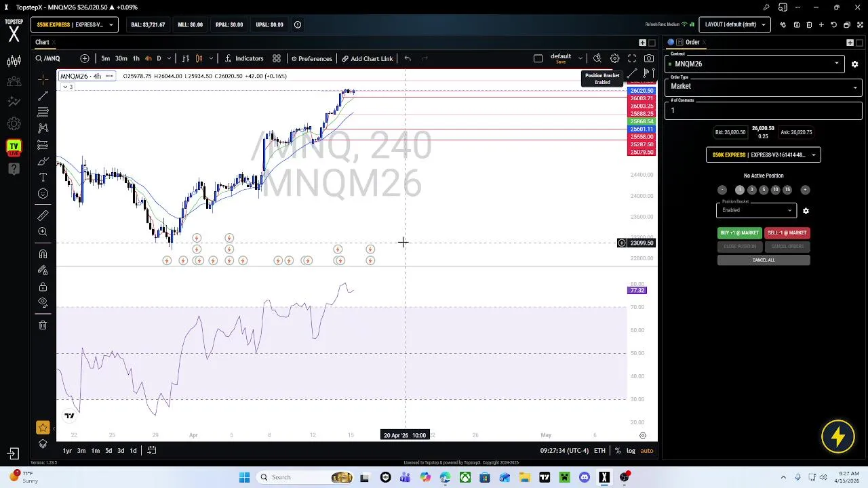Click the chart layout square icon
The width and height of the screenshot is (868, 488).
pyautogui.click(x=538, y=58)
